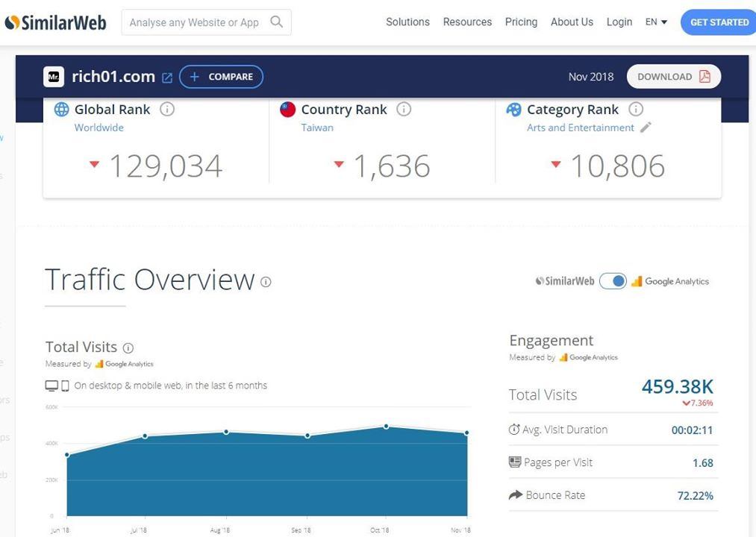Click the globe icon beside Global Rank
756x537 pixels.
tap(61, 110)
